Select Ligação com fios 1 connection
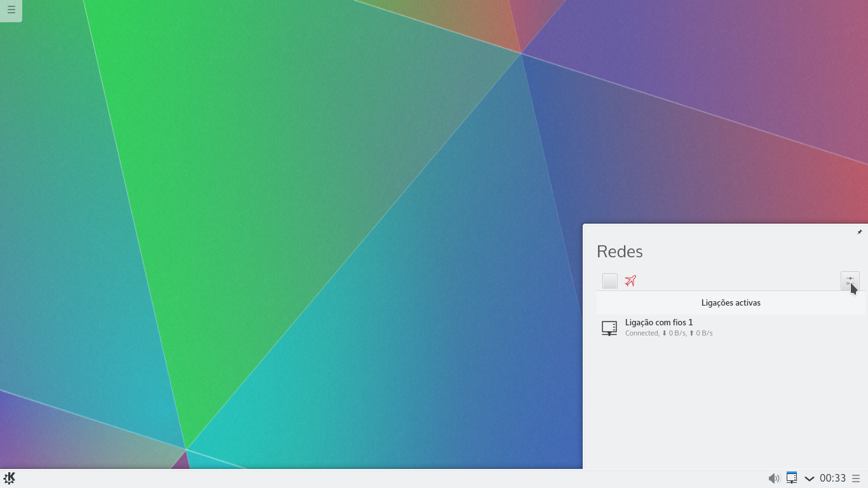Viewport: 868px width, 488px height. (x=731, y=328)
